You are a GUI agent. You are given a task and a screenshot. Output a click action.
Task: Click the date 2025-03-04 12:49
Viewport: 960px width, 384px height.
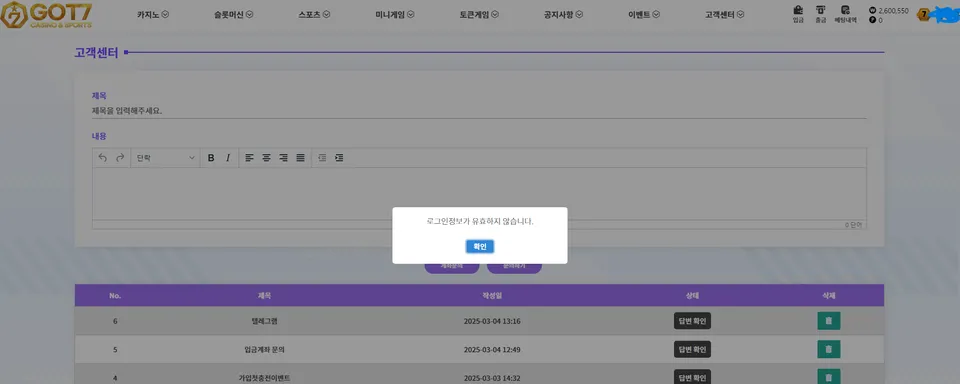[492, 350]
